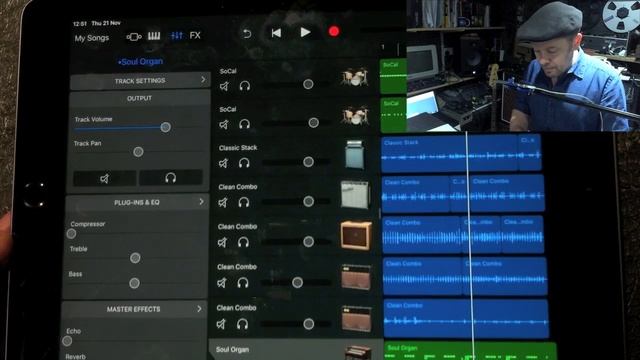Mute the second SoCal drum track
Screen dimensions: 640x360
coord(224,124)
